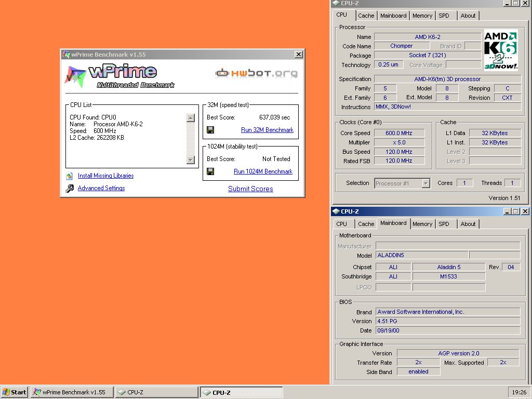This screenshot has width=532, height=399.
Task: Click the L1 Data 32 KBytes field
Action: point(495,133)
